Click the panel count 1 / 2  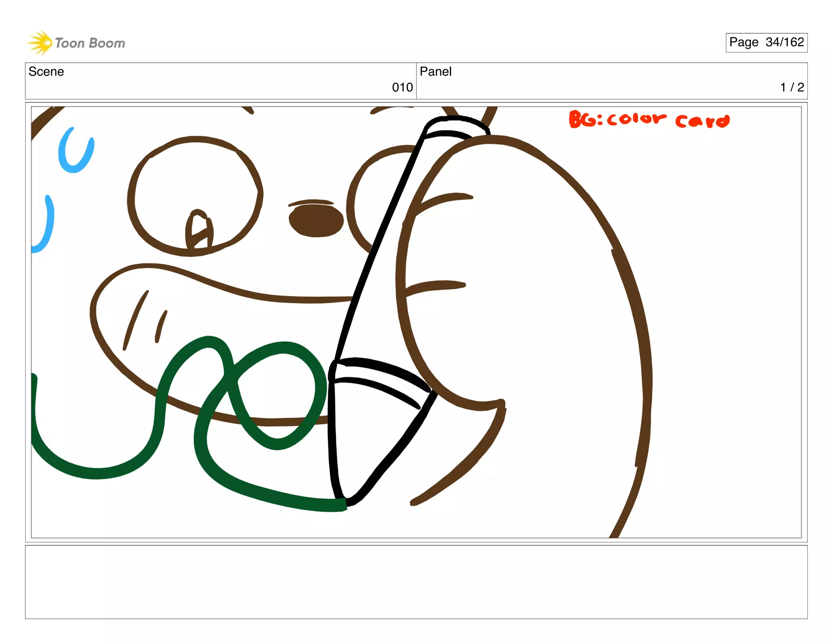coord(792,87)
